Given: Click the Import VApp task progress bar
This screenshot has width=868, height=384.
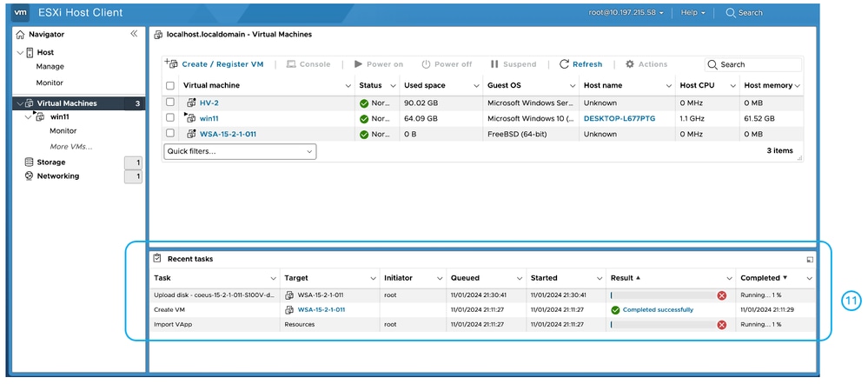Looking at the screenshot, I should point(662,325).
